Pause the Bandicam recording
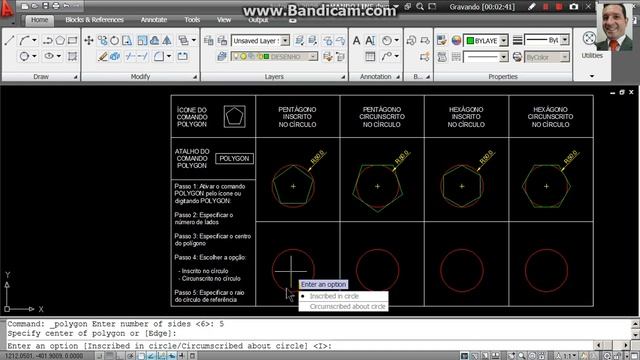The image size is (640, 360). click(546, 7)
